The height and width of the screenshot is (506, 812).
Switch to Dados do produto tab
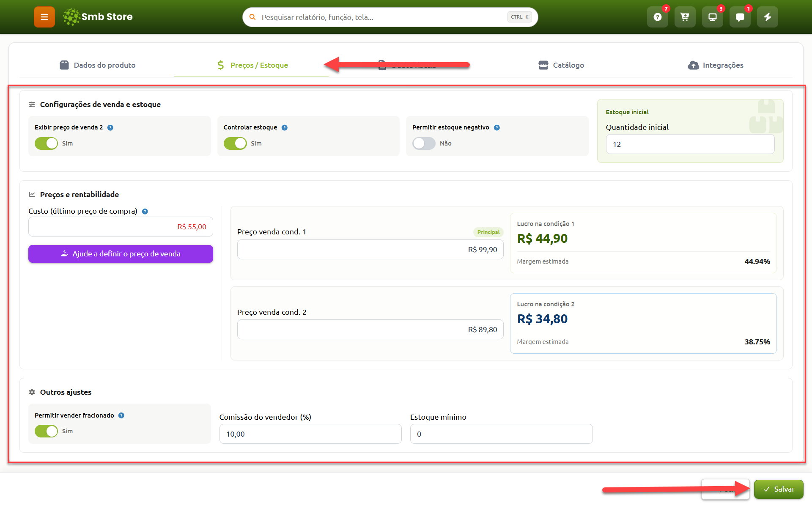pyautogui.click(x=97, y=65)
